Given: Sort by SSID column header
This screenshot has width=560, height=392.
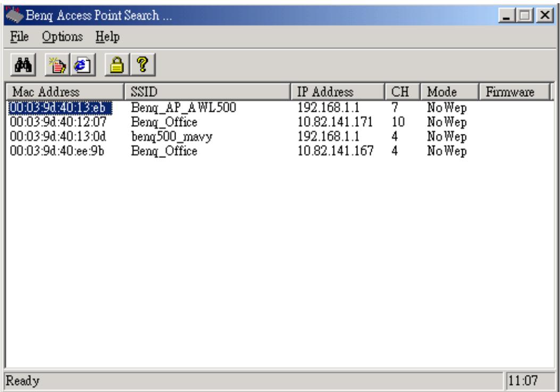Looking at the screenshot, I should click(207, 92).
